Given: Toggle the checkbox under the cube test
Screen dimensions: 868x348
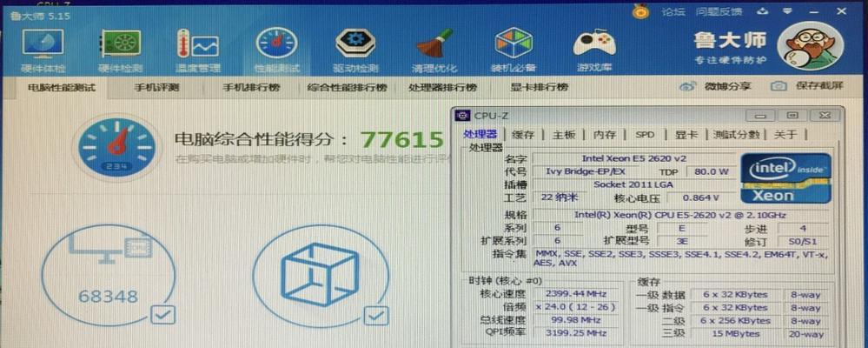Looking at the screenshot, I should (x=376, y=315).
